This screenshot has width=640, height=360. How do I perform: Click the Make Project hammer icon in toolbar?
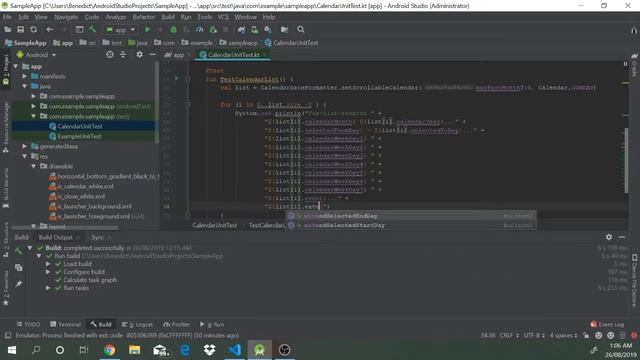[x=93, y=29]
